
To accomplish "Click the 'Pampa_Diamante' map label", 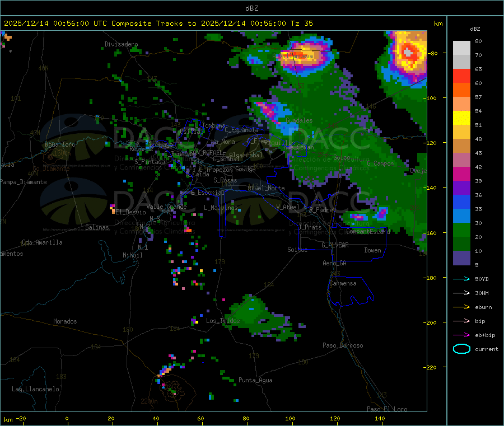I will tap(24, 182).
